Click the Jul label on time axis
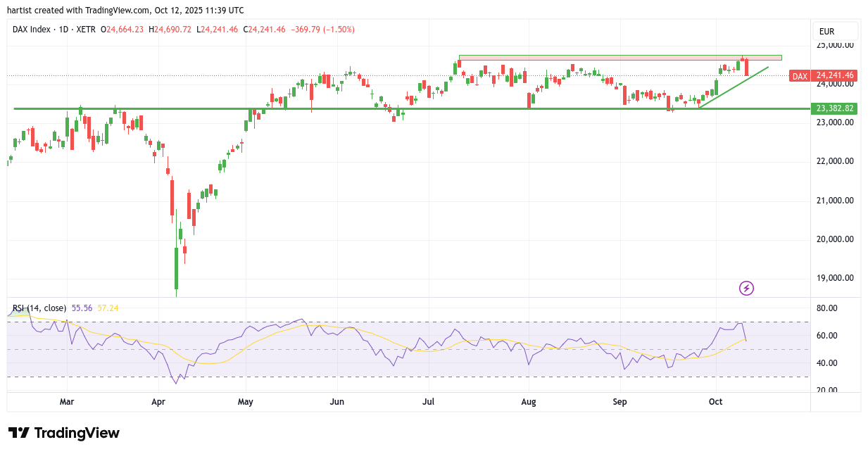868x454 pixels. coord(428,402)
